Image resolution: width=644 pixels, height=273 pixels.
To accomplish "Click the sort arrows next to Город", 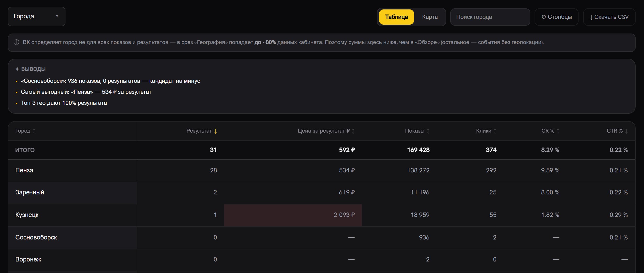I will [34, 131].
